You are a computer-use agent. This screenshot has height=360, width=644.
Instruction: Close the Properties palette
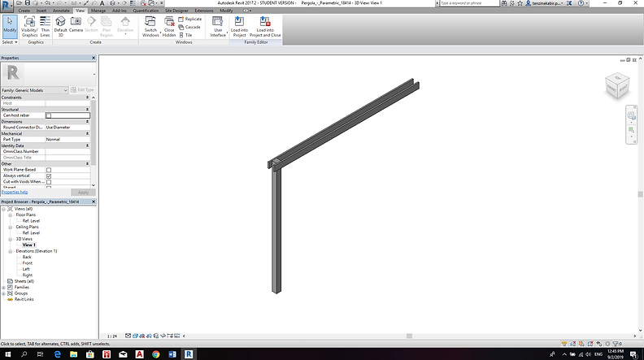[x=94, y=59]
